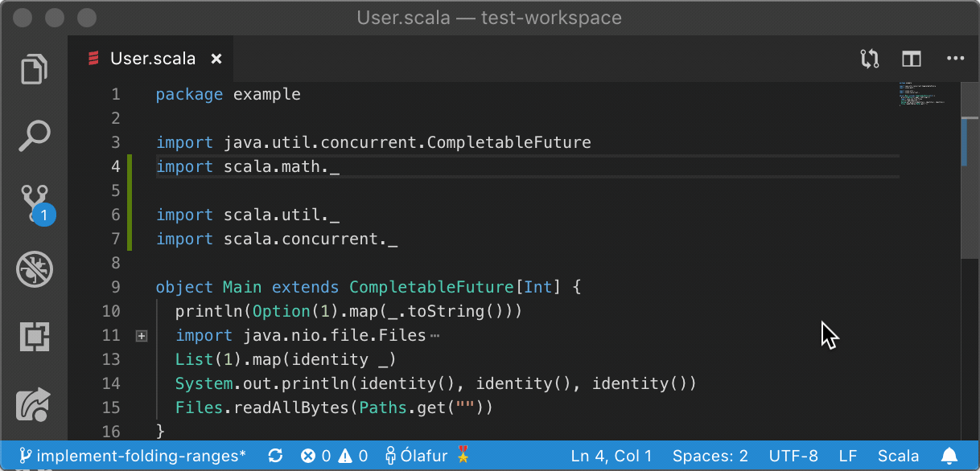Open Go to Line via Ln 4, Col 1
Image resolution: width=980 pixels, height=471 pixels.
tap(611, 457)
